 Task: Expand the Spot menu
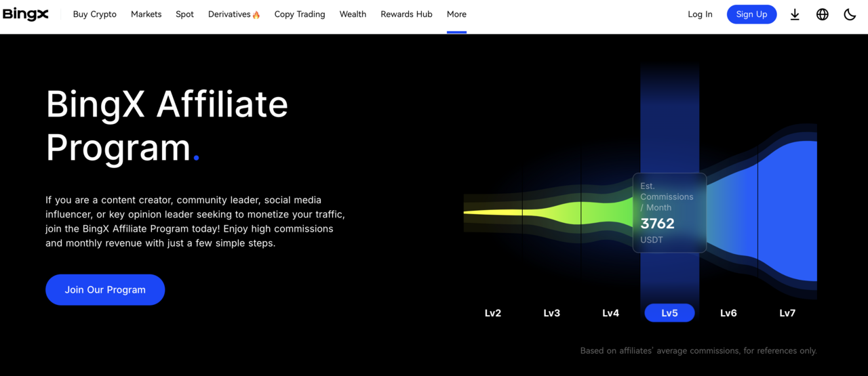pyautogui.click(x=185, y=14)
